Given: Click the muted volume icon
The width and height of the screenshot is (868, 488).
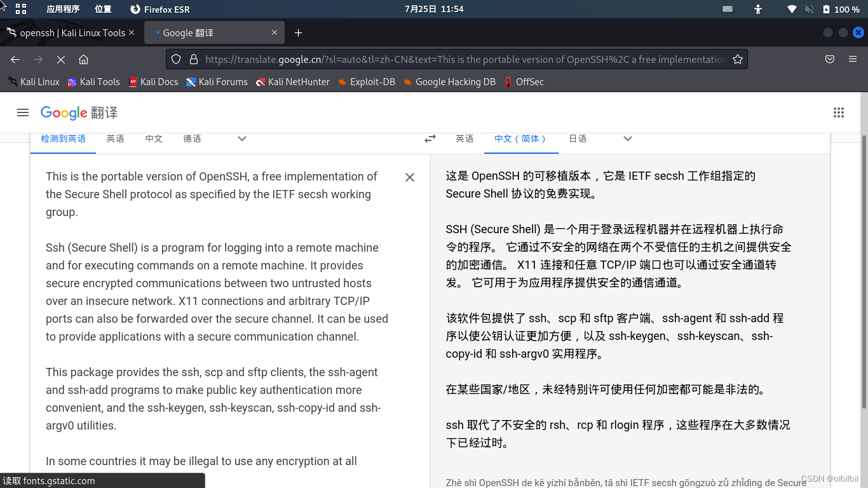Looking at the screenshot, I should 810,9.
